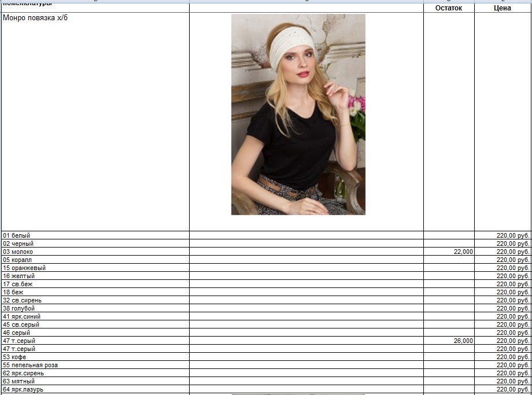
Task: Click the price in the '05 коралл' row
Action: (x=513, y=260)
